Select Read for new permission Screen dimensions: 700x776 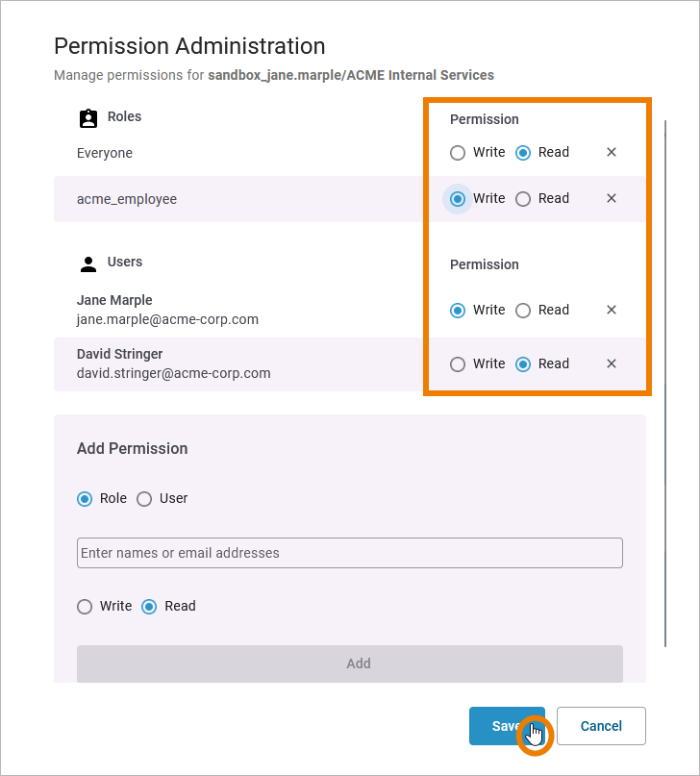(x=150, y=606)
